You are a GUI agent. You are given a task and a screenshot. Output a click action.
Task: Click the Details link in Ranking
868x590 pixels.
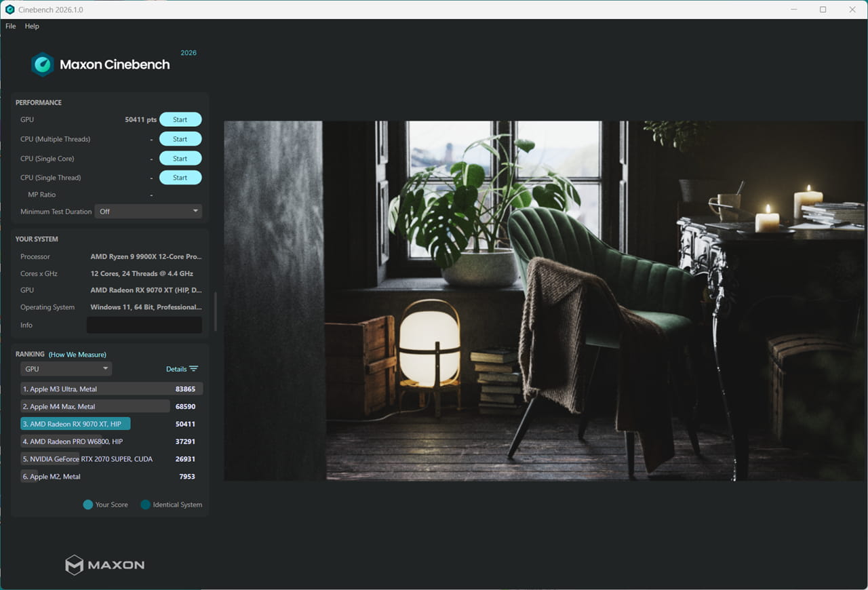pyautogui.click(x=176, y=369)
